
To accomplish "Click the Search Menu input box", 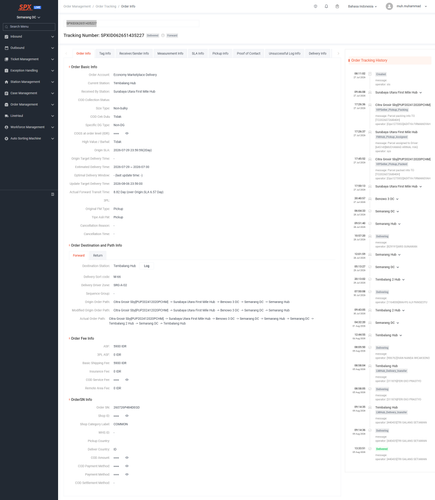I will tap(29, 27).
